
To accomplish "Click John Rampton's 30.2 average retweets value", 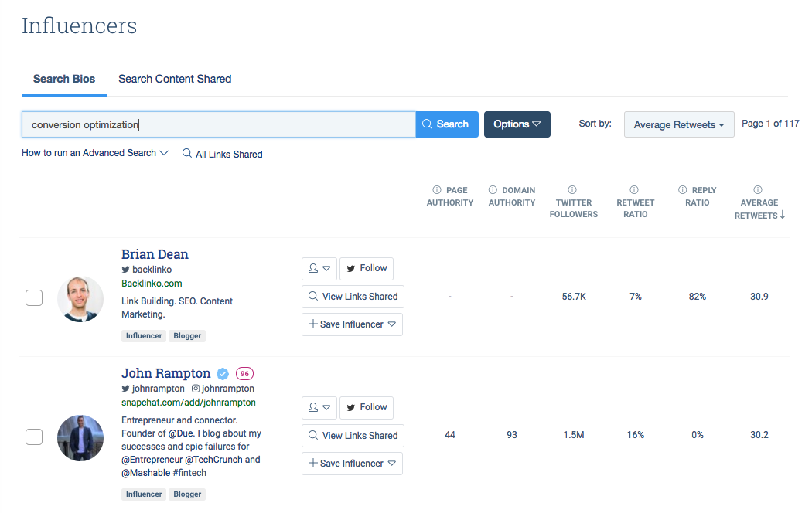I will [x=759, y=436].
